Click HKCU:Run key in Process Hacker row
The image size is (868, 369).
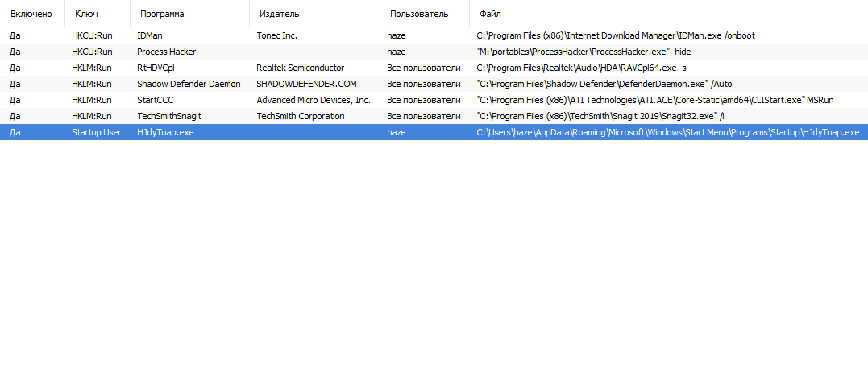[x=93, y=52]
